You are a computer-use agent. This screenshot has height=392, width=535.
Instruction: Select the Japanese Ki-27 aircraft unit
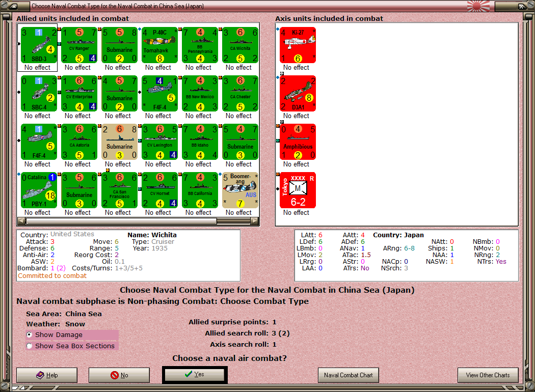pyautogui.click(x=298, y=45)
